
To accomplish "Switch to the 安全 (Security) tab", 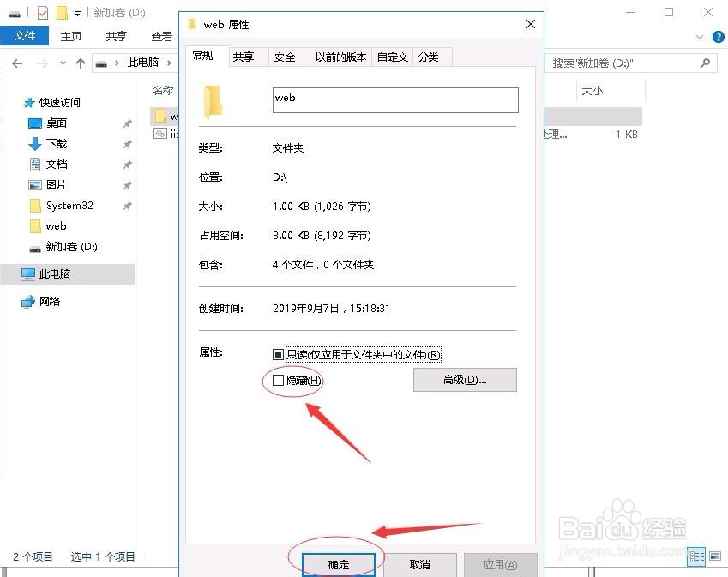I will click(286, 57).
